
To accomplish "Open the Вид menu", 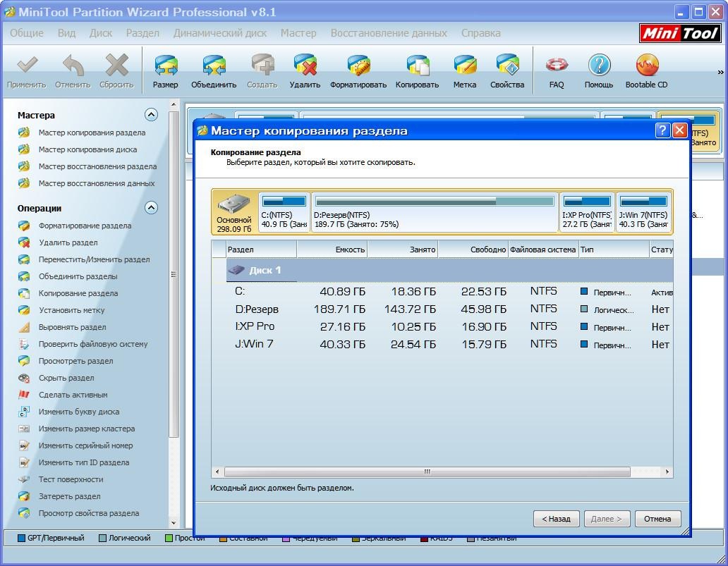I will pyautogui.click(x=66, y=33).
